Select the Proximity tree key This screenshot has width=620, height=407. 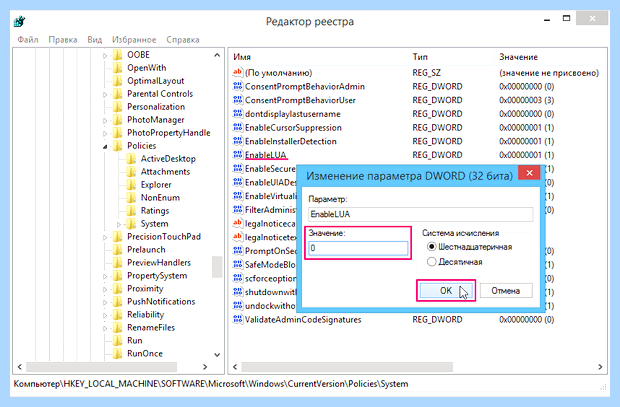pyautogui.click(x=145, y=289)
